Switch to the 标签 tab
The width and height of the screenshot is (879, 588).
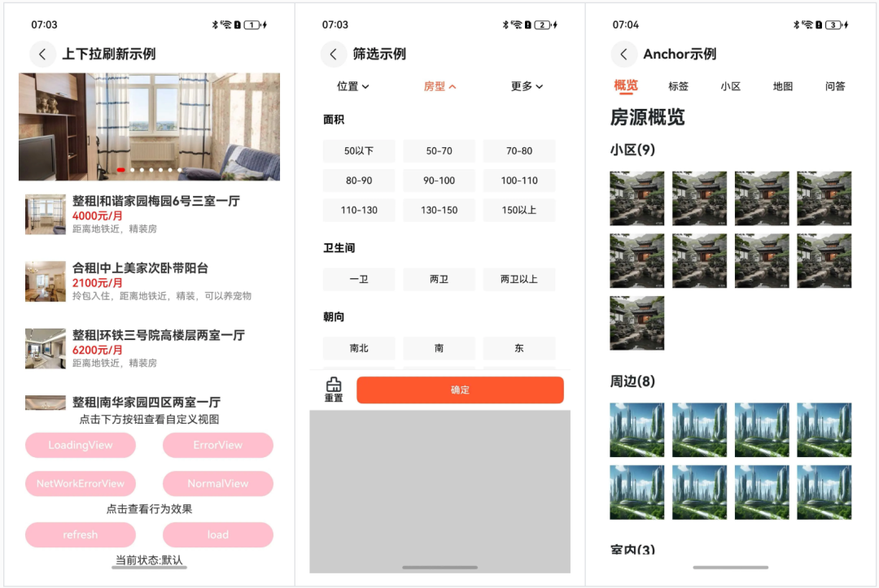click(x=678, y=86)
